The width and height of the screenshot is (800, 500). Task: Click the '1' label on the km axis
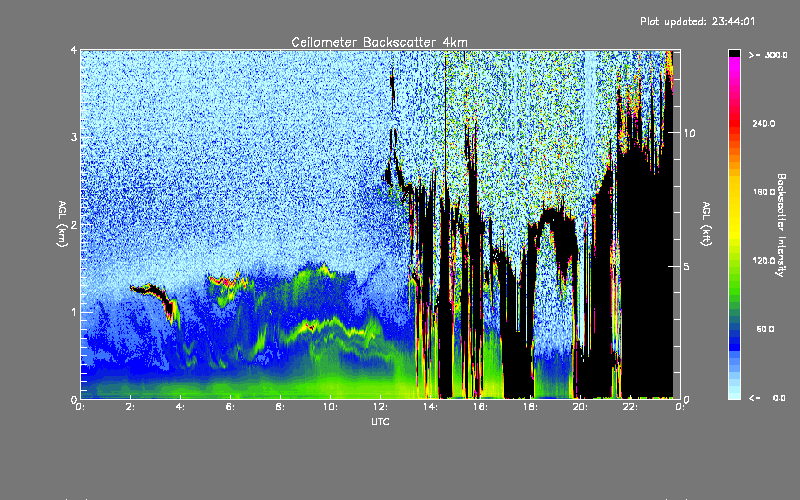pos(74,312)
